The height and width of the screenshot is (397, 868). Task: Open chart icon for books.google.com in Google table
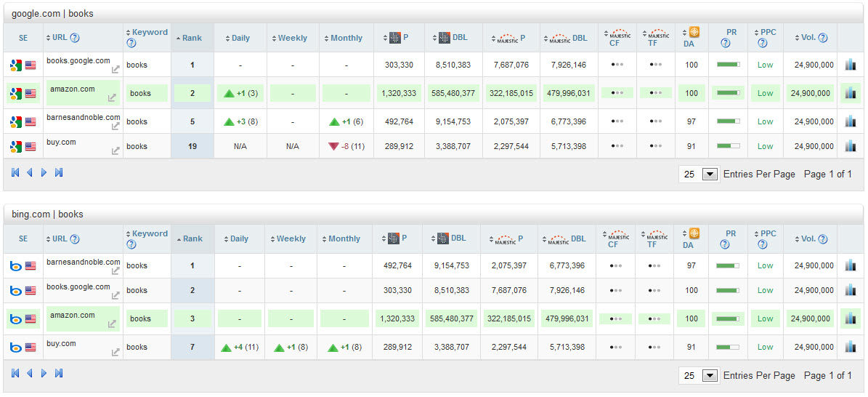(x=851, y=65)
